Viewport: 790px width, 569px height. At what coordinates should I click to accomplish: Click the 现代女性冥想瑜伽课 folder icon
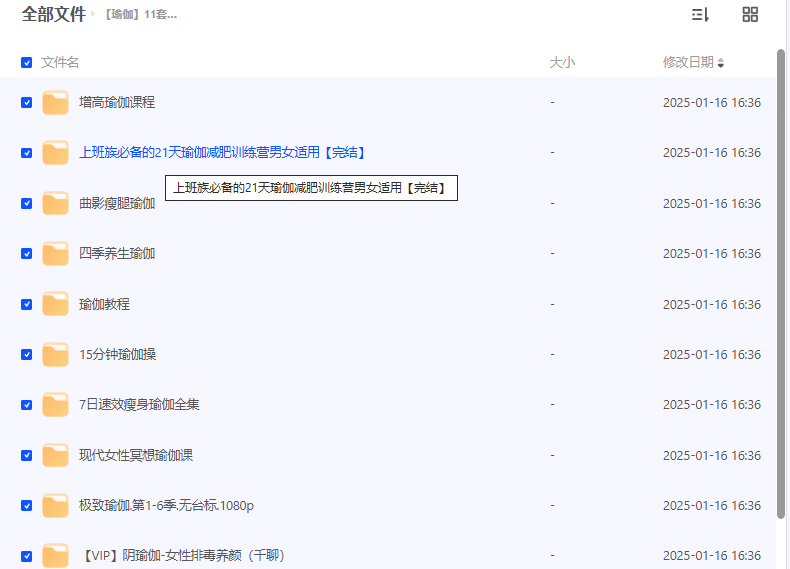55,456
